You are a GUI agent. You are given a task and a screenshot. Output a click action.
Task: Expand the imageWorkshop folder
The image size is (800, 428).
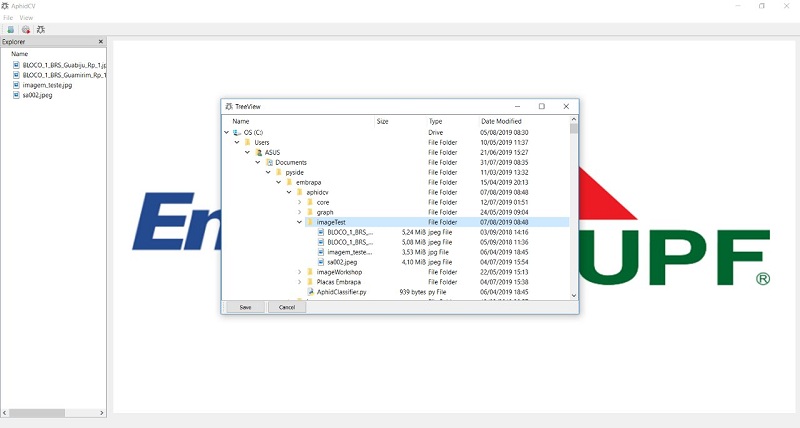(299, 272)
